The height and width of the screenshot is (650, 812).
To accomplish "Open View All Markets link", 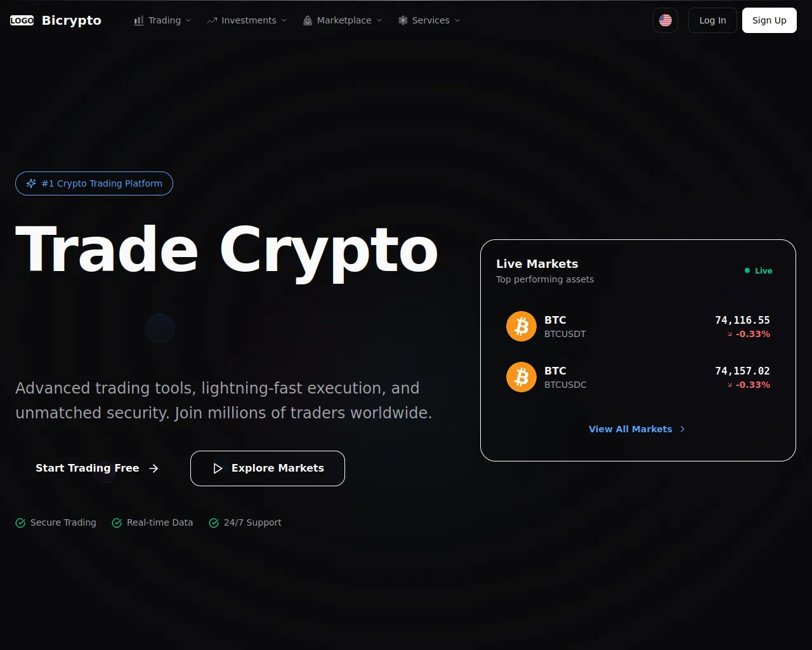I will (638, 429).
